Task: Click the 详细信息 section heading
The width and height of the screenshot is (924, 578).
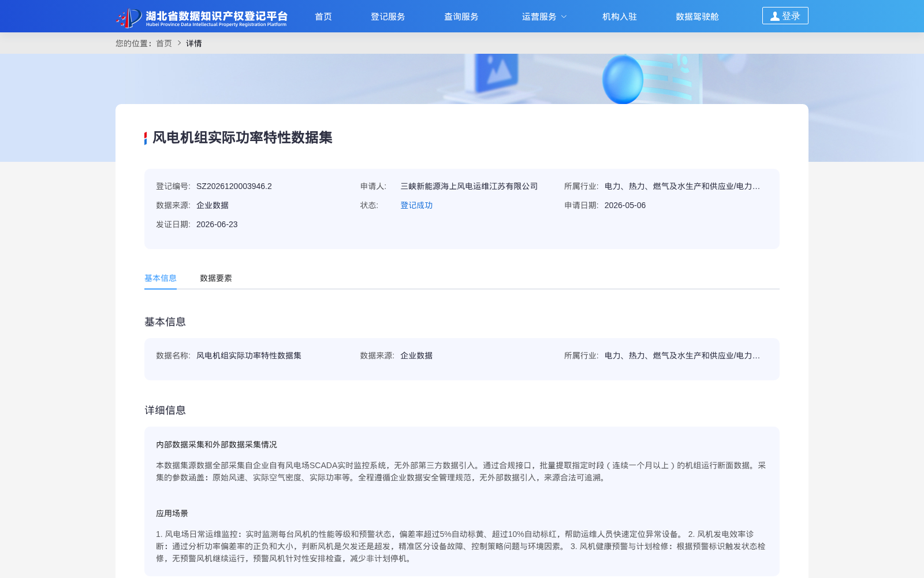Action: click(x=165, y=410)
